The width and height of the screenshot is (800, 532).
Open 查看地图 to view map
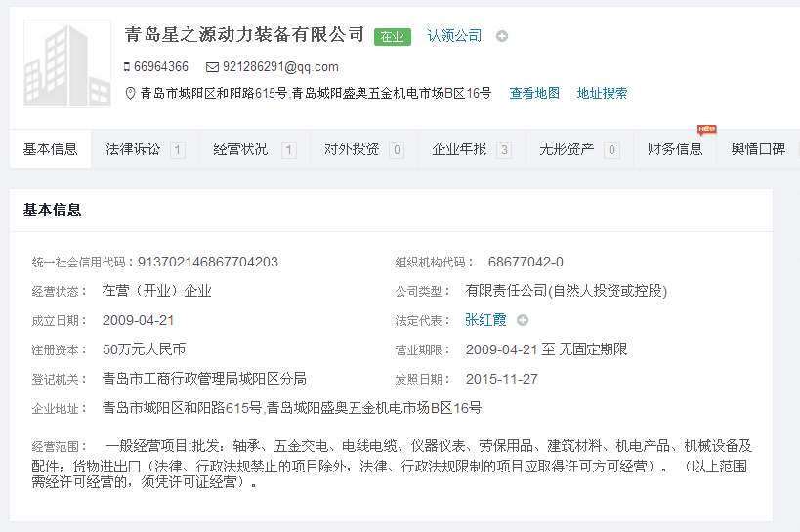tap(534, 94)
